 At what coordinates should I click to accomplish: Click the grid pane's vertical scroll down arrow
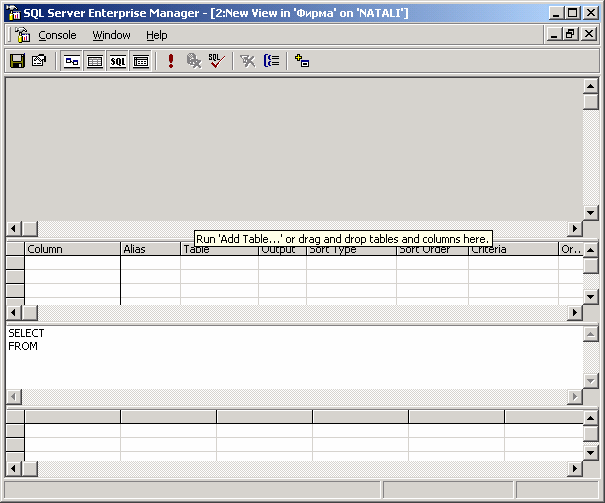click(590, 297)
